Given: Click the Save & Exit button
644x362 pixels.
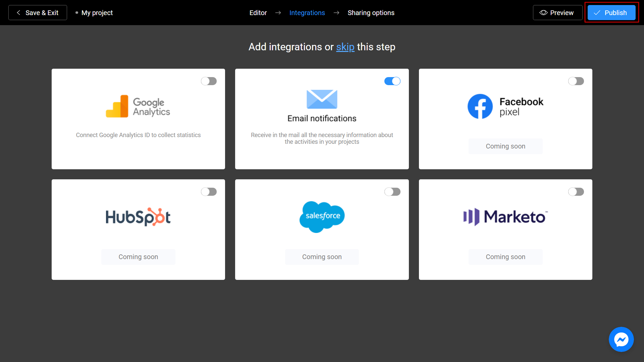Looking at the screenshot, I should tap(38, 12).
